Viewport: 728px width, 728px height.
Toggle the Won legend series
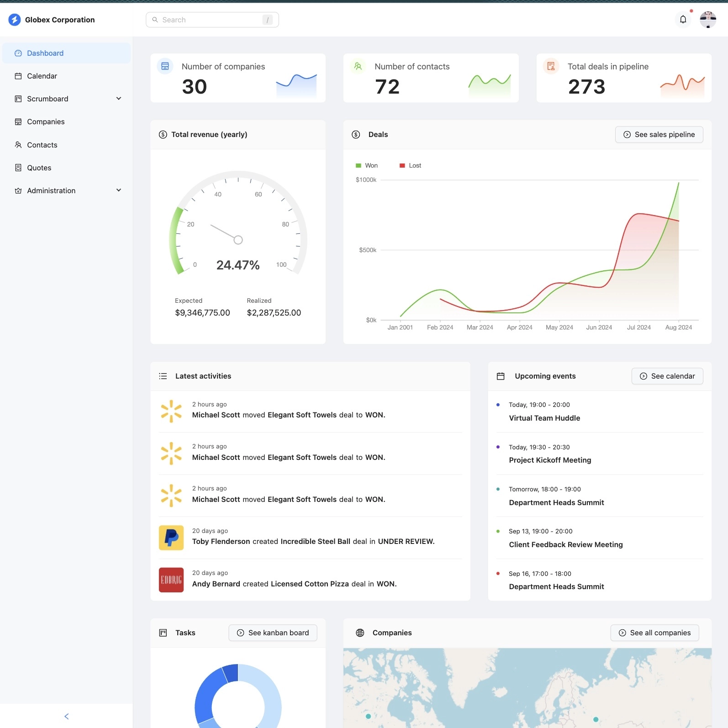tap(367, 165)
